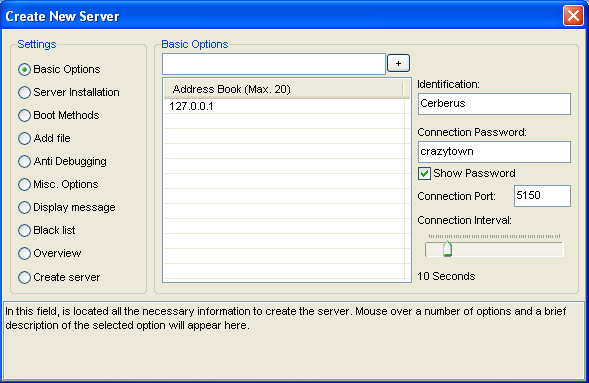Image resolution: width=589 pixels, height=383 pixels.
Task: Go to Create server option
Action: [x=24, y=277]
